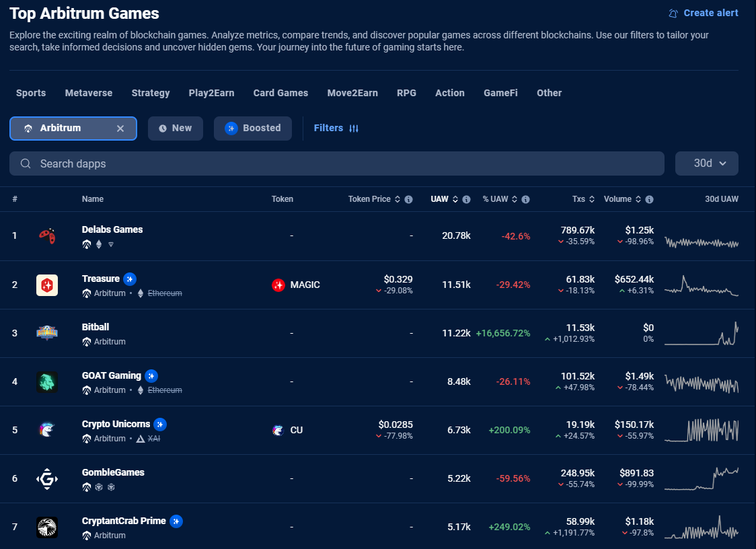Click the CryptantCrab Prime logo
Screen dimensions: 756x549
click(x=47, y=527)
